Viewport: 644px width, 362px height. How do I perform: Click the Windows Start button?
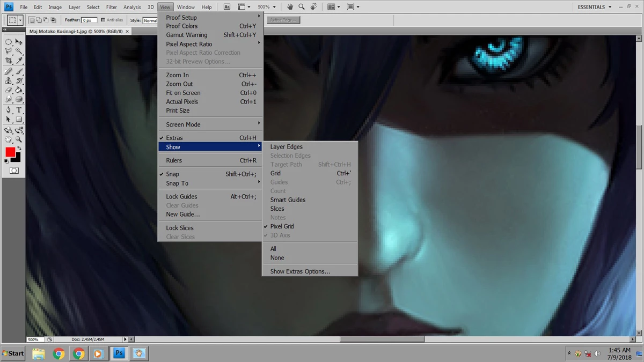pyautogui.click(x=13, y=353)
